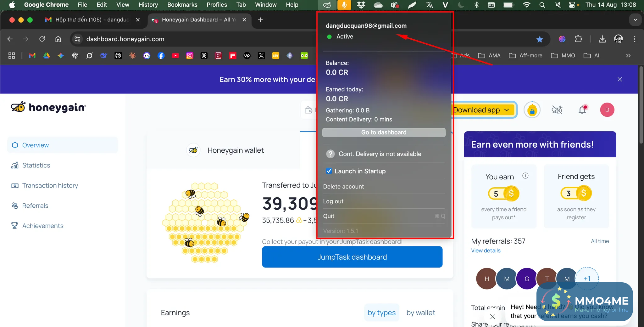644x327 pixels.
Task: Open the YouTube bookmark icon
Action: coord(175,56)
